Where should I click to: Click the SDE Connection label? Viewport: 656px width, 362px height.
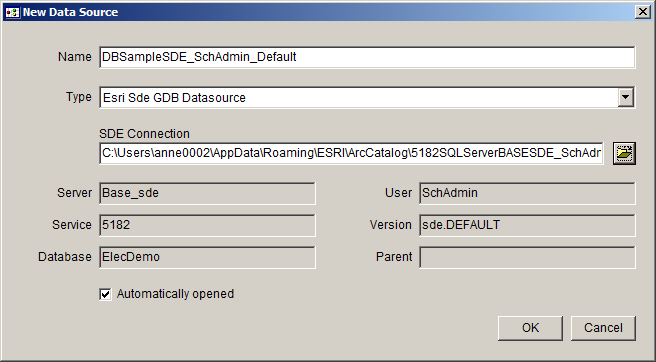click(x=144, y=134)
